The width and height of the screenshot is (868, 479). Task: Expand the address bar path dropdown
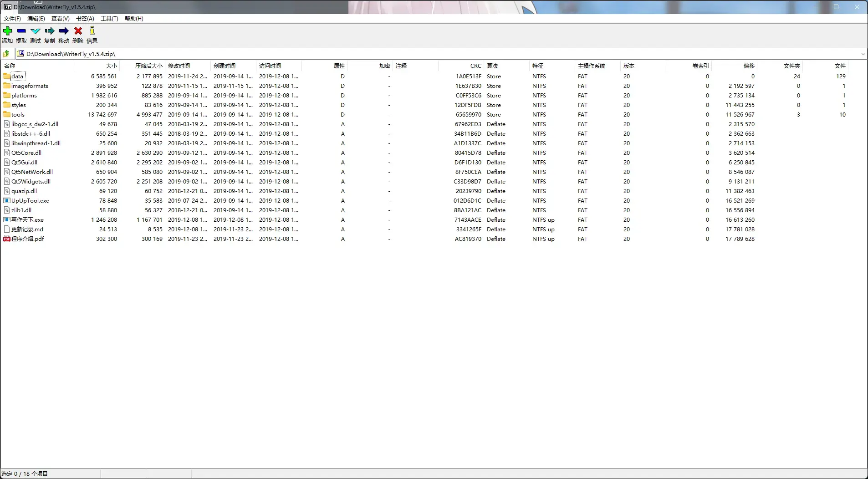pyautogui.click(x=863, y=54)
